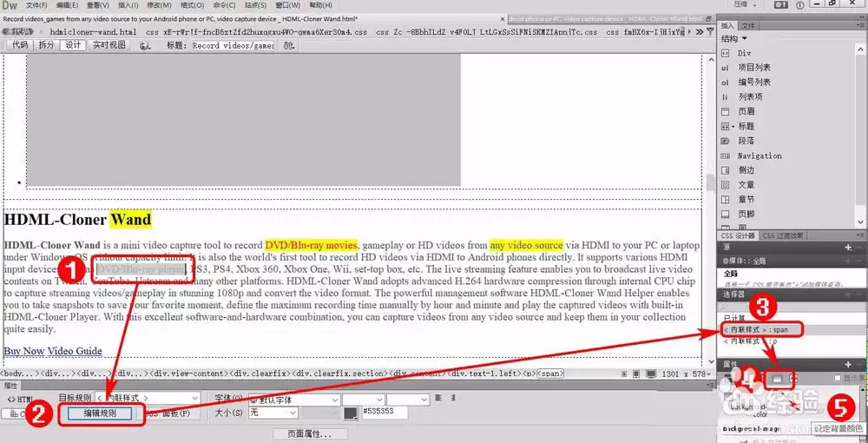
Task: Insert a Div element from the Insert panel
Action: [743, 53]
